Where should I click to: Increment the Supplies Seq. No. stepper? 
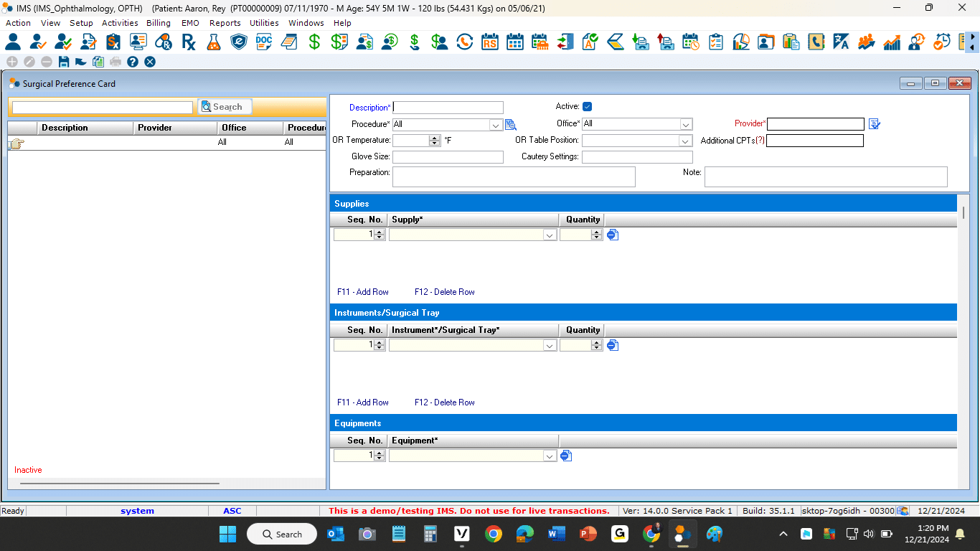(x=380, y=232)
